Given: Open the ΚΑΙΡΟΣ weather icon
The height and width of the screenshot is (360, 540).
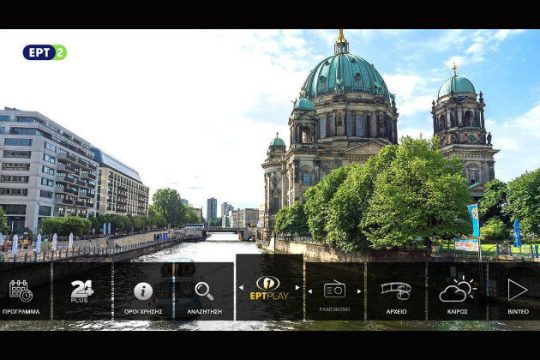Looking at the screenshot, I should pyautogui.click(x=457, y=290).
